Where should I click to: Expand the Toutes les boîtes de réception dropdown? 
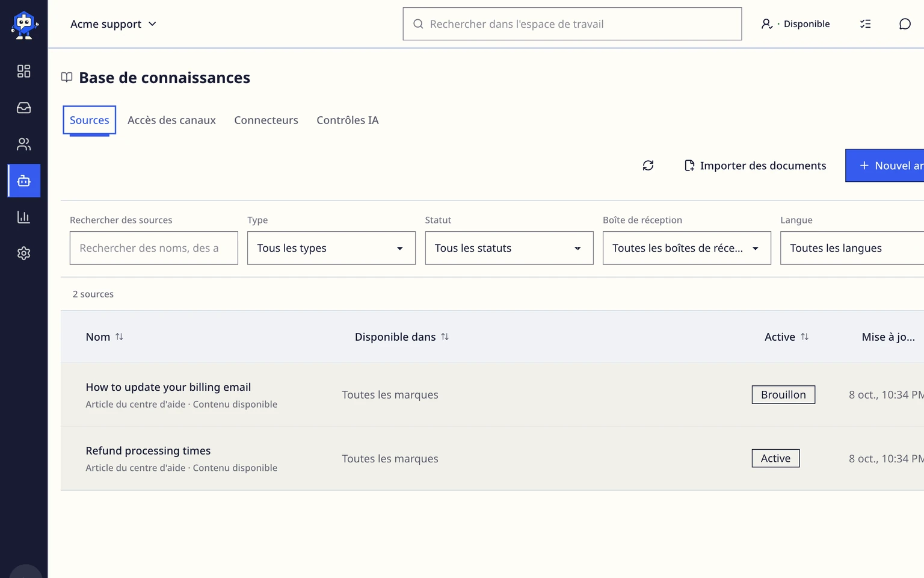(x=687, y=248)
